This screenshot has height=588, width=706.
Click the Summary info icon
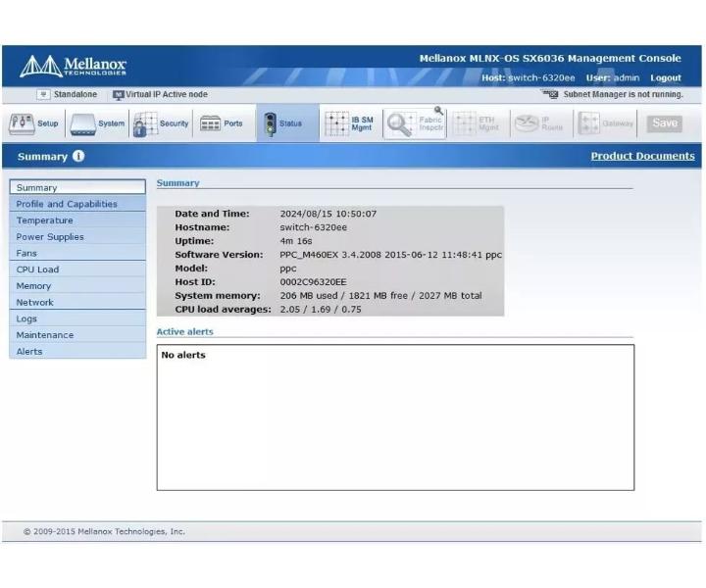(x=78, y=156)
